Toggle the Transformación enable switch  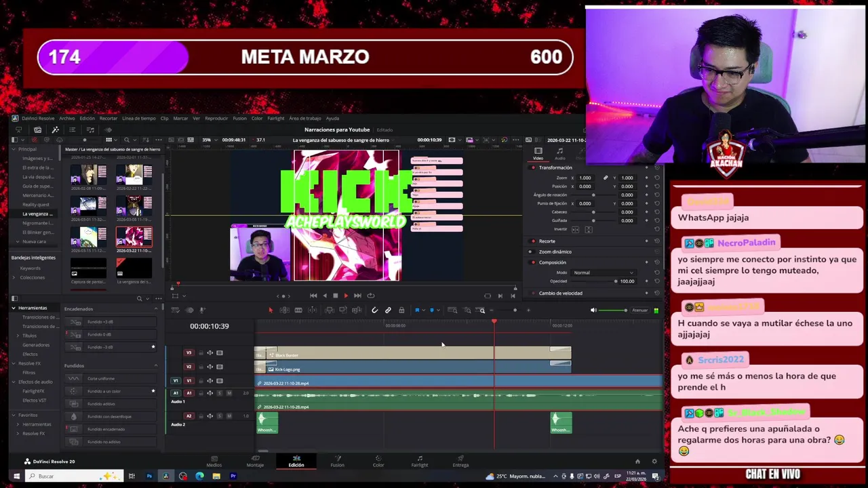533,167
